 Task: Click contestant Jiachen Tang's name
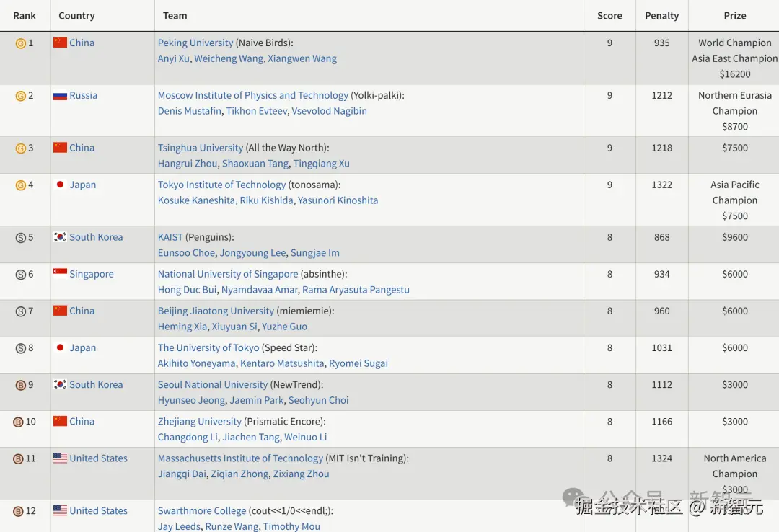[x=251, y=437]
